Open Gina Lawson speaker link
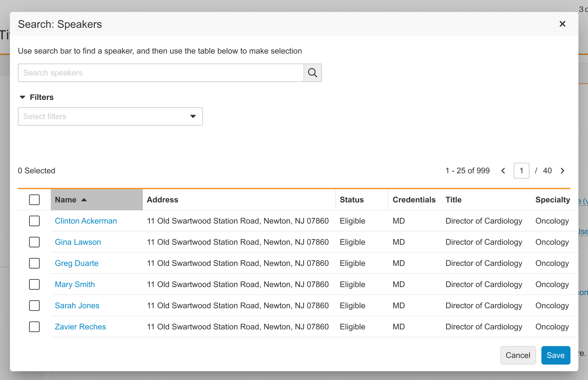This screenshot has width=588, height=380. (78, 242)
